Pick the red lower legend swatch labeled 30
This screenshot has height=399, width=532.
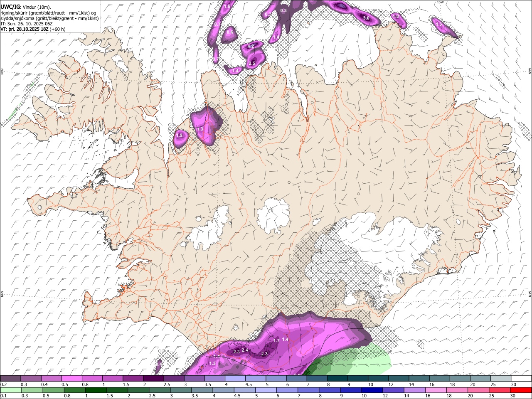pos(521,390)
